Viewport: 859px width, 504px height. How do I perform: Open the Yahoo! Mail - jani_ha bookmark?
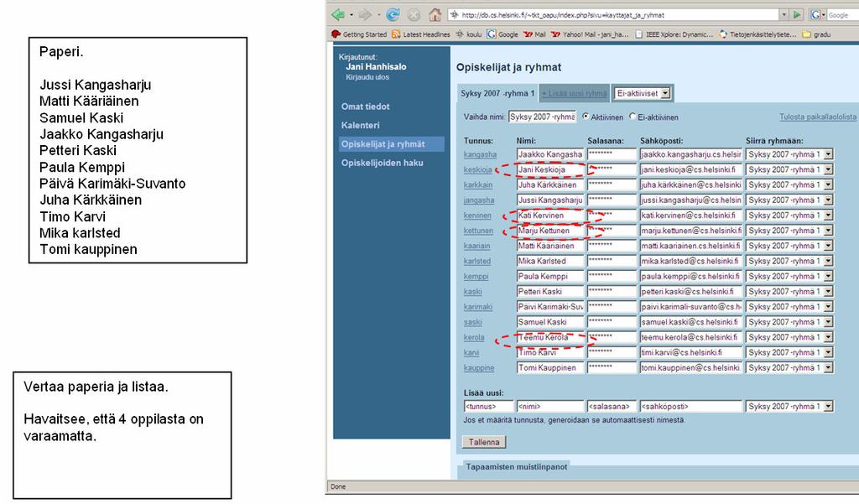click(590, 34)
